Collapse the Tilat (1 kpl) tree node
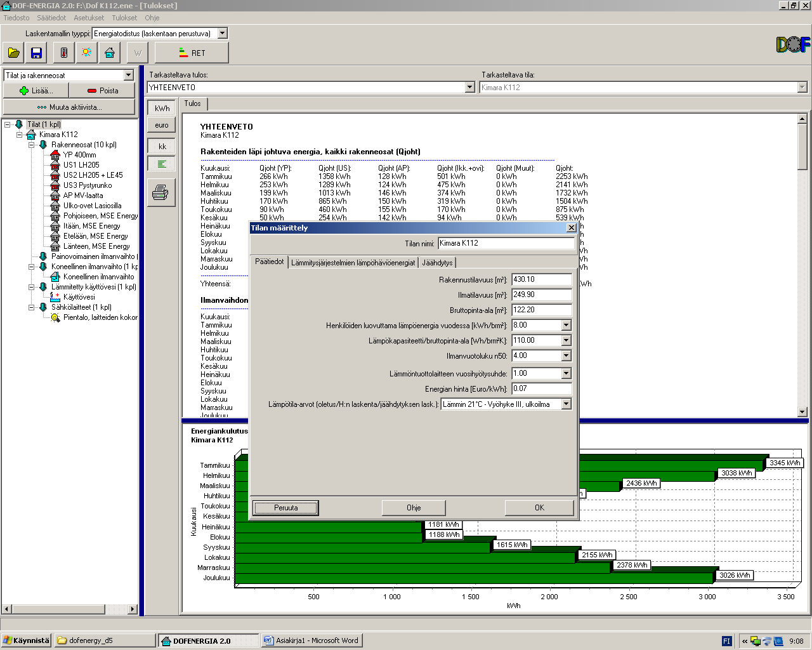This screenshot has height=650, width=812. (x=8, y=124)
